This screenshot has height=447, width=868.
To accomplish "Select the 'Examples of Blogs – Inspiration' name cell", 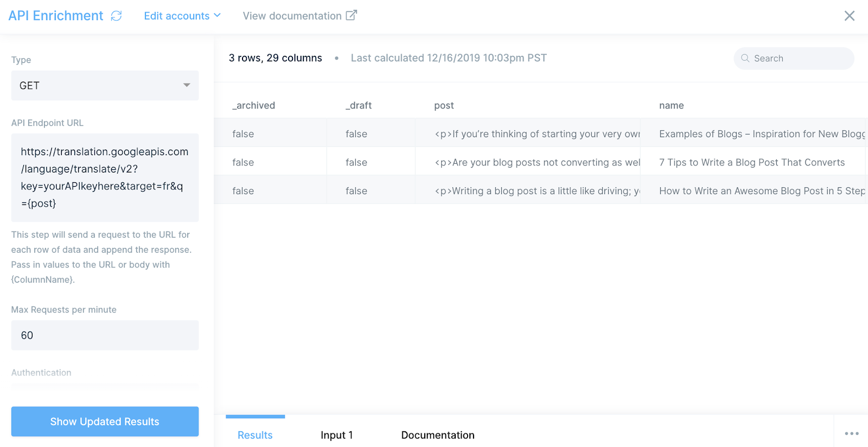I will (x=754, y=133).
